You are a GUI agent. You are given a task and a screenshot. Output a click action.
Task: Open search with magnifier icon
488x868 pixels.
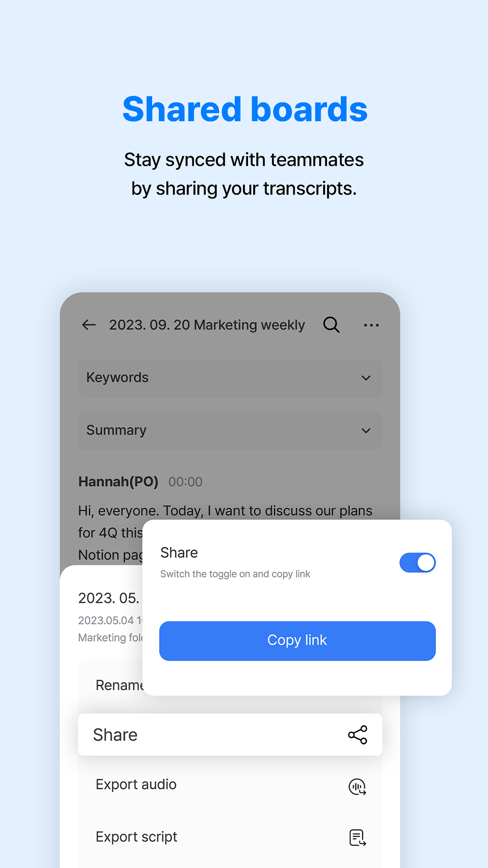tap(331, 325)
